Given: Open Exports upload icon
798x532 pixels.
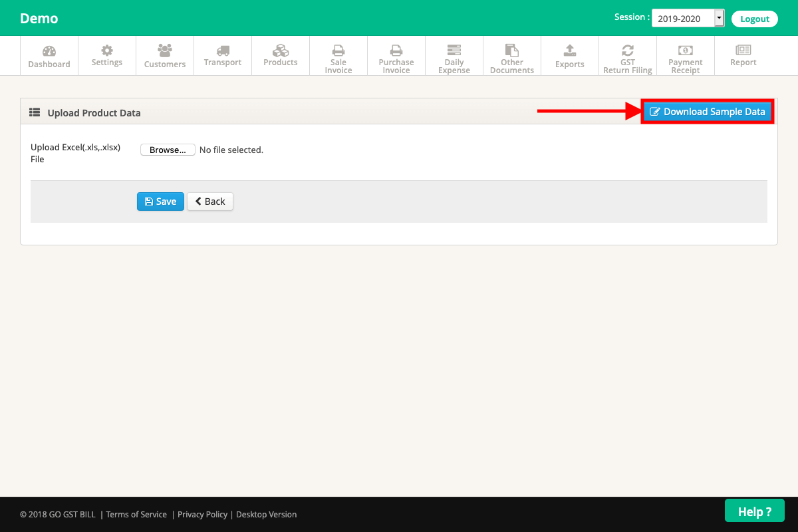Looking at the screenshot, I should (570, 51).
